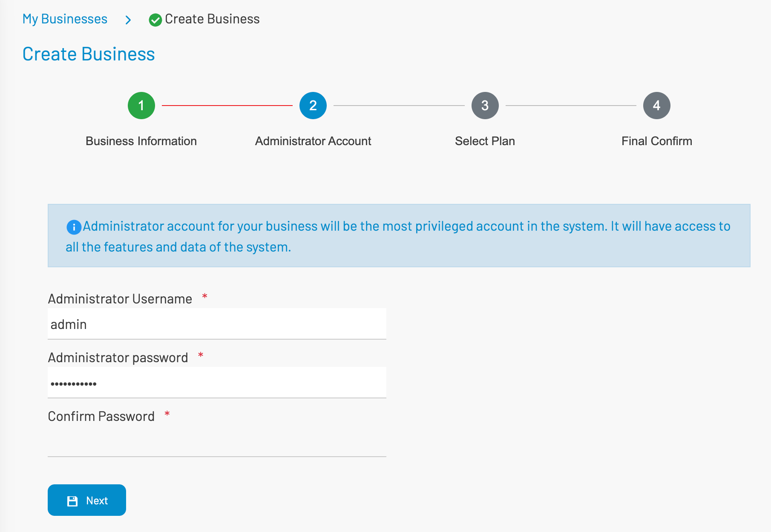Focus the Administrator Username field
The width and height of the screenshot is (771, 532).
click(217, 324)
